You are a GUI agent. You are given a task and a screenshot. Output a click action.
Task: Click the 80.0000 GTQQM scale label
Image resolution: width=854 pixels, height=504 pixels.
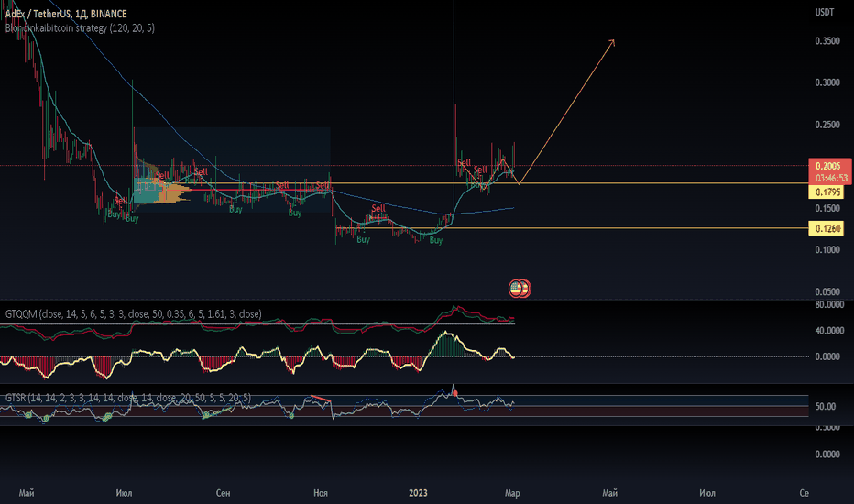click(x=829, y=304)
